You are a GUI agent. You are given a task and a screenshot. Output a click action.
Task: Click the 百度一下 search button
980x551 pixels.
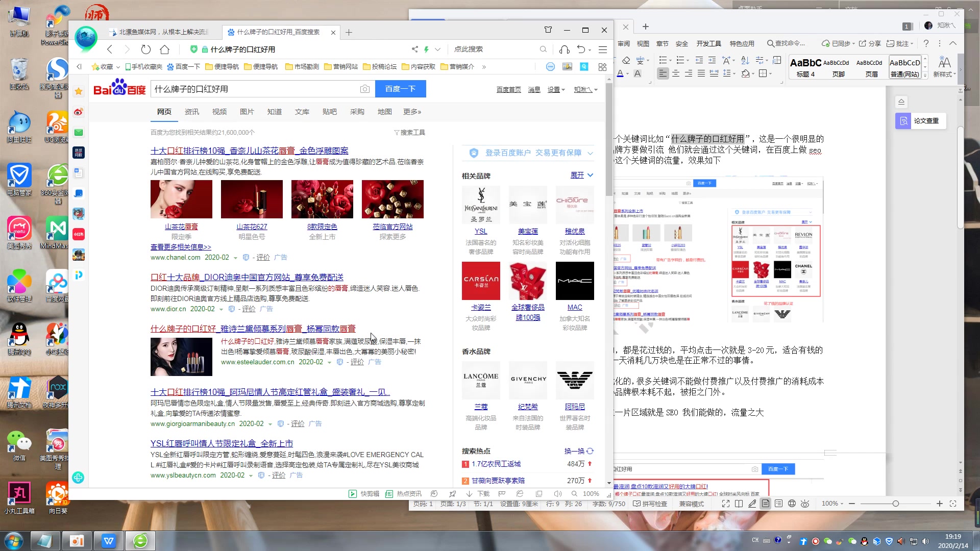(400, 89)
